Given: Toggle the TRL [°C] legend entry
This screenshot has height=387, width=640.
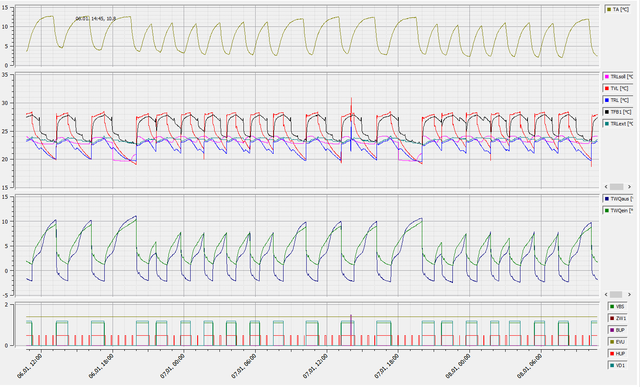Looking at the screenshot, I should coord(618,100).
